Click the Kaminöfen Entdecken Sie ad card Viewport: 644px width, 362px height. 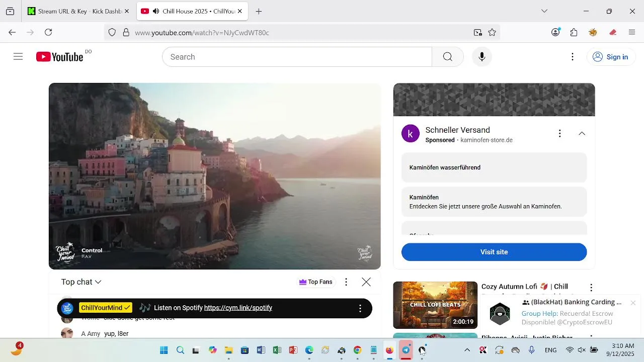pos(494,202)
